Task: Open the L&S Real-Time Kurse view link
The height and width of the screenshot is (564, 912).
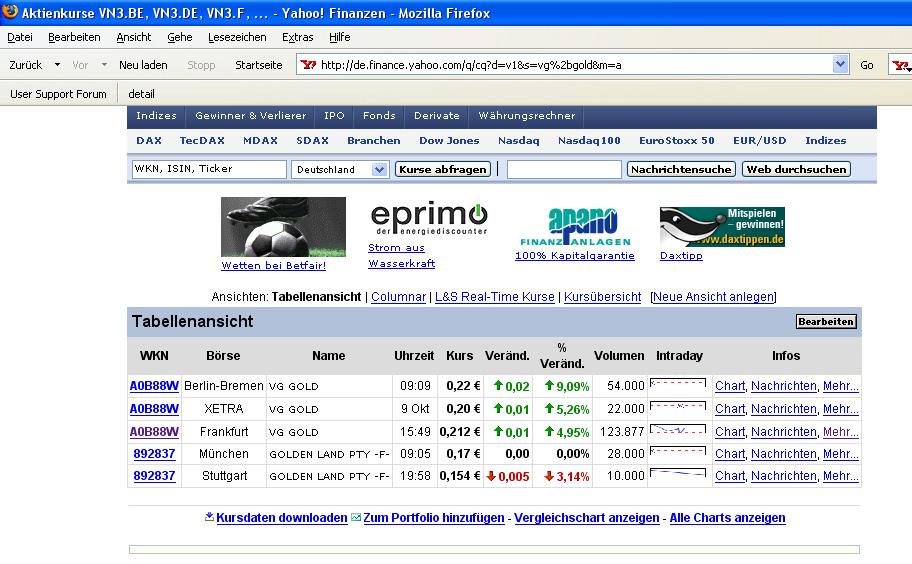Action: pyautogui.click(x=494, y=297)
